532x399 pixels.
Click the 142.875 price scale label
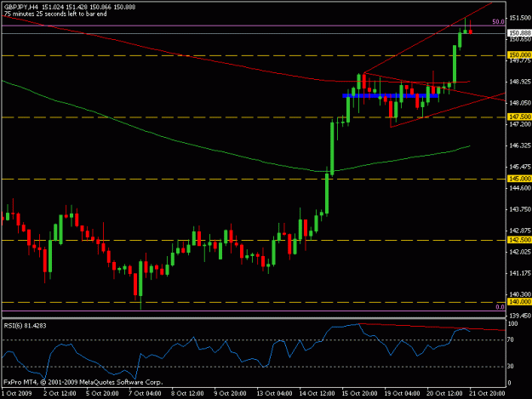[520, 231]
